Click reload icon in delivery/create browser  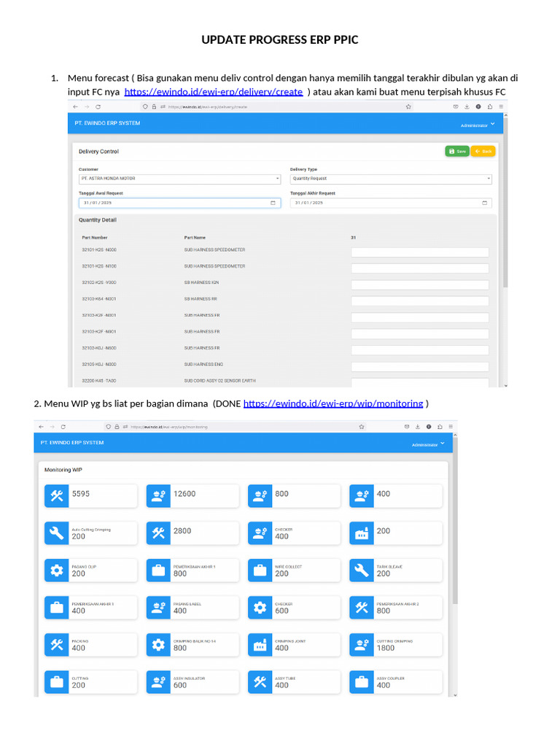(x=98, y=107)
